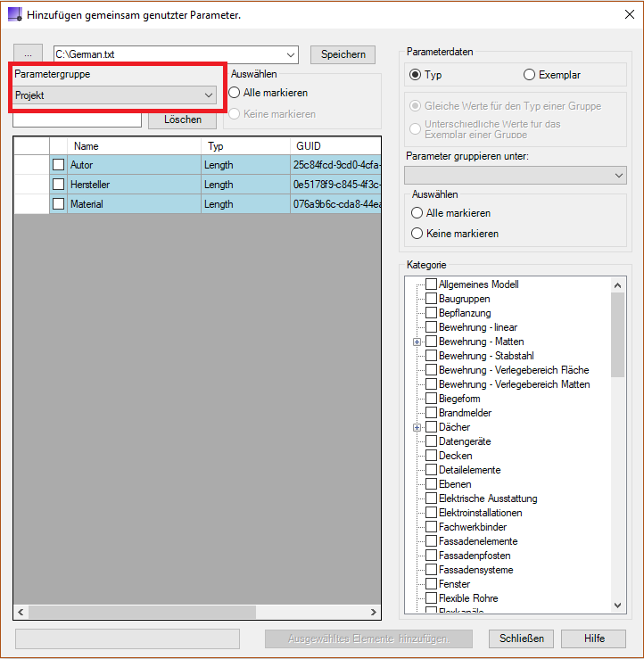Select Alle markieren in Parameterdaten panel

417,213
